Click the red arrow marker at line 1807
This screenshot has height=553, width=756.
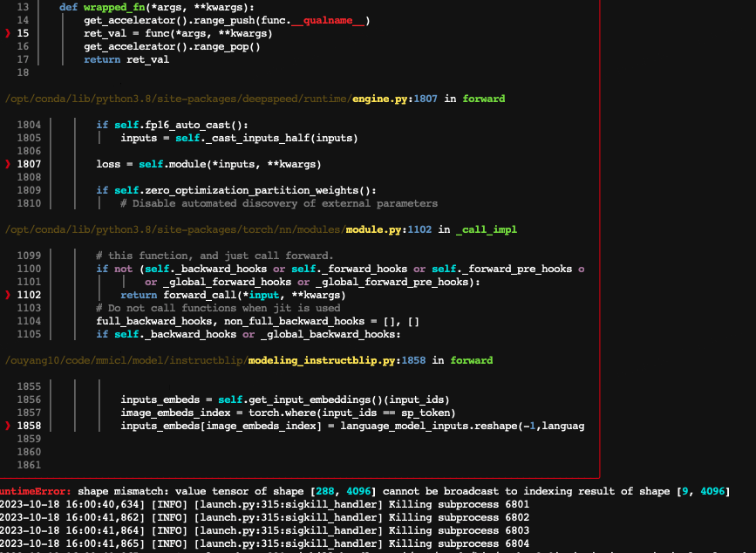click(x=8, y=163)
